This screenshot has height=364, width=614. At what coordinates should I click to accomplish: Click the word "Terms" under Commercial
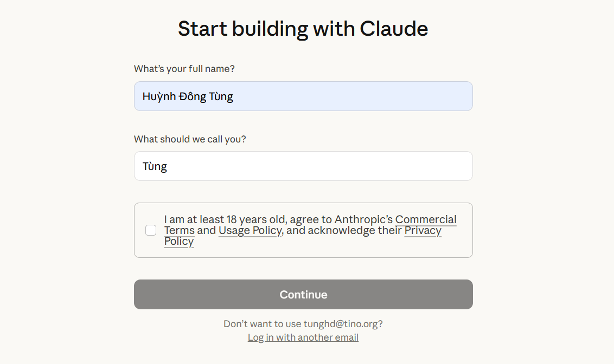[179, 230]
